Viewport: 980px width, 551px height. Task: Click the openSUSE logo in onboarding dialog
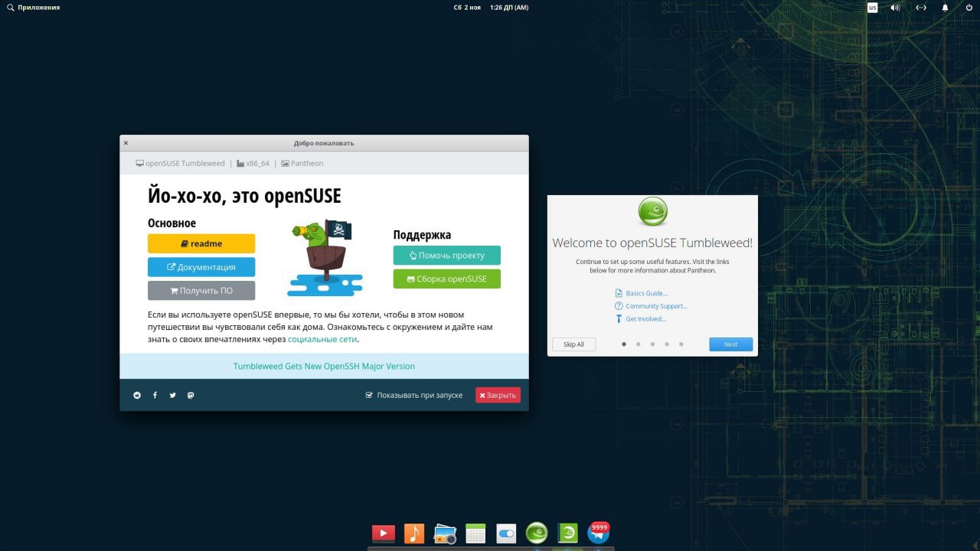coord(653,212)
